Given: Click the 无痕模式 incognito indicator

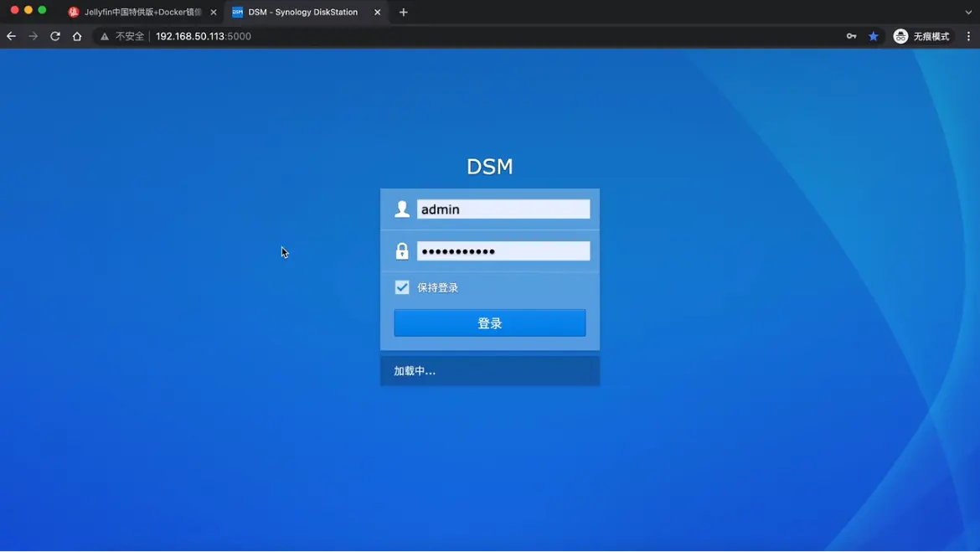Looking at the screenshot, I should point(921,36).
